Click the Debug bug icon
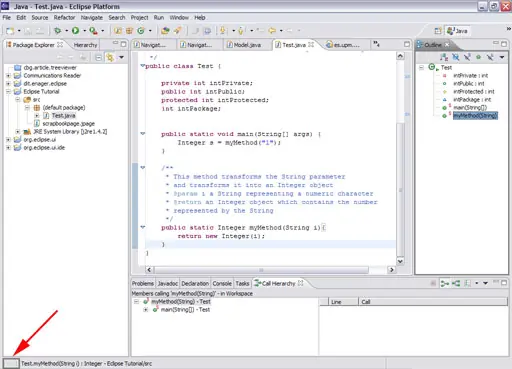 pos(58,31)
